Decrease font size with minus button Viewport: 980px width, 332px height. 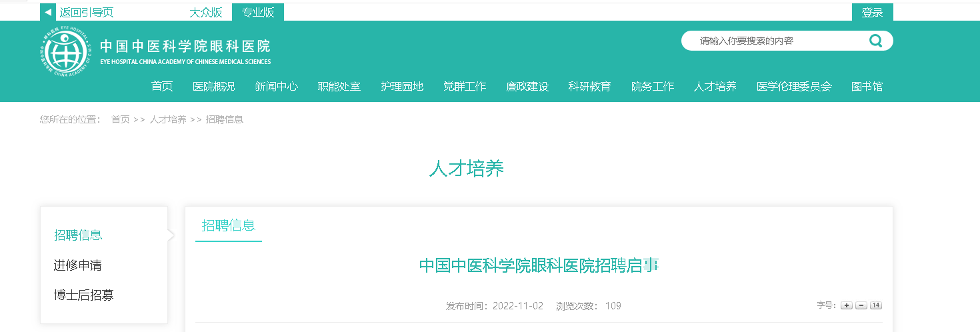pos(861,305)
